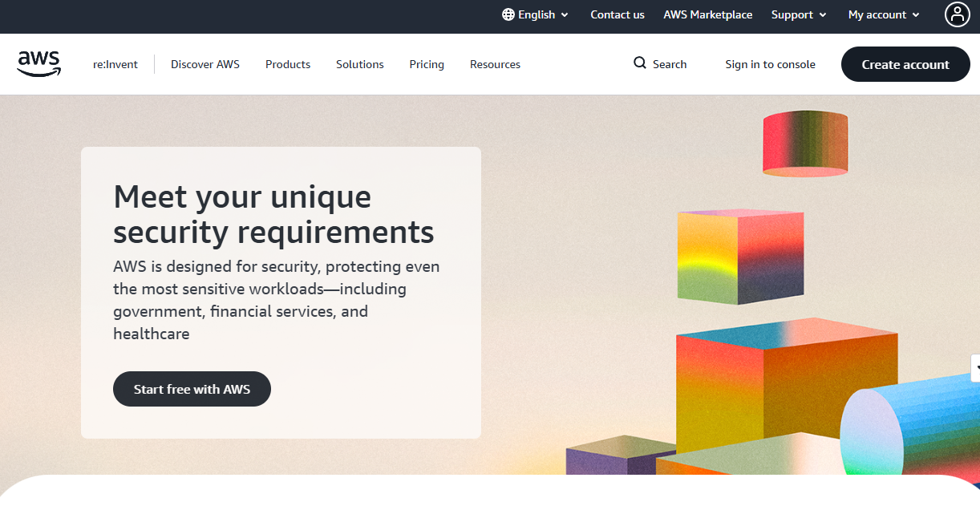Expand the English language dropdown

click(x=536, y=14)
